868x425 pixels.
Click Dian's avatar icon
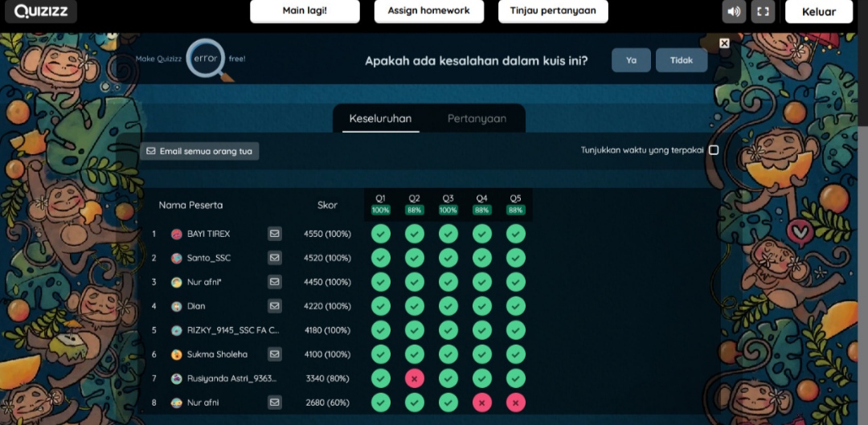pos(177,306)
